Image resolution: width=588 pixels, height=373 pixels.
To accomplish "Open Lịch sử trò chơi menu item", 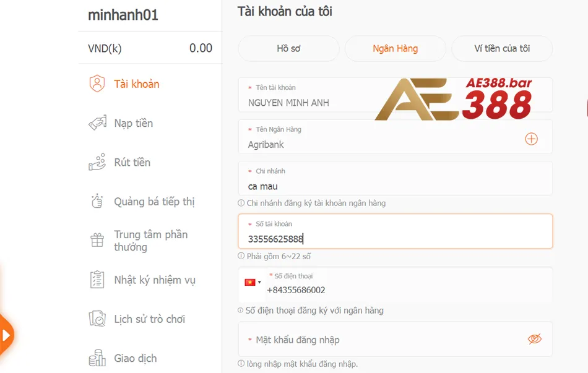I will coord(150,319).
